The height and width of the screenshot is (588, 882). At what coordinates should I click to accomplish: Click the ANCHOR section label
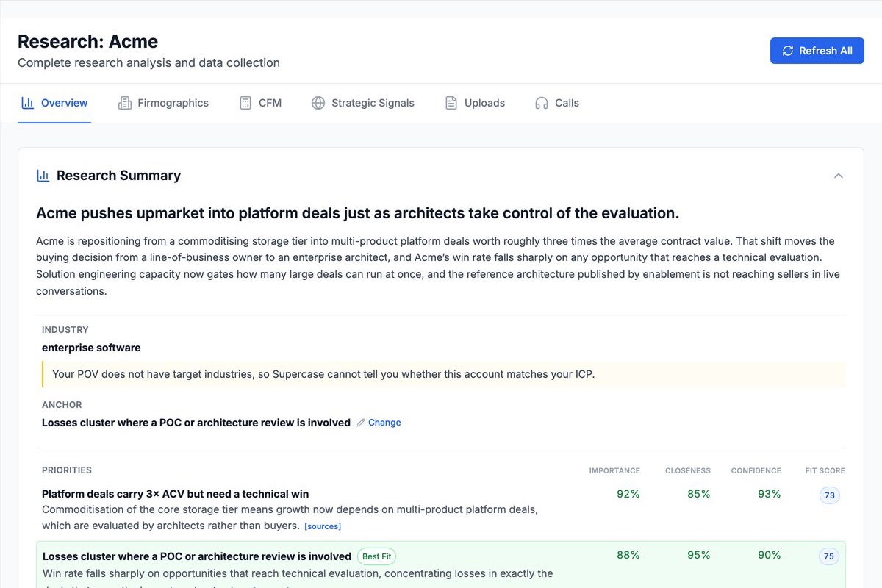coord(62,405)
